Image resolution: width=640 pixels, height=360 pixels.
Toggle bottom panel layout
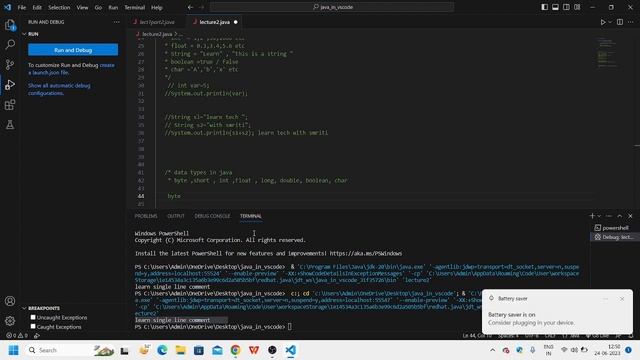tap(556, 7)
